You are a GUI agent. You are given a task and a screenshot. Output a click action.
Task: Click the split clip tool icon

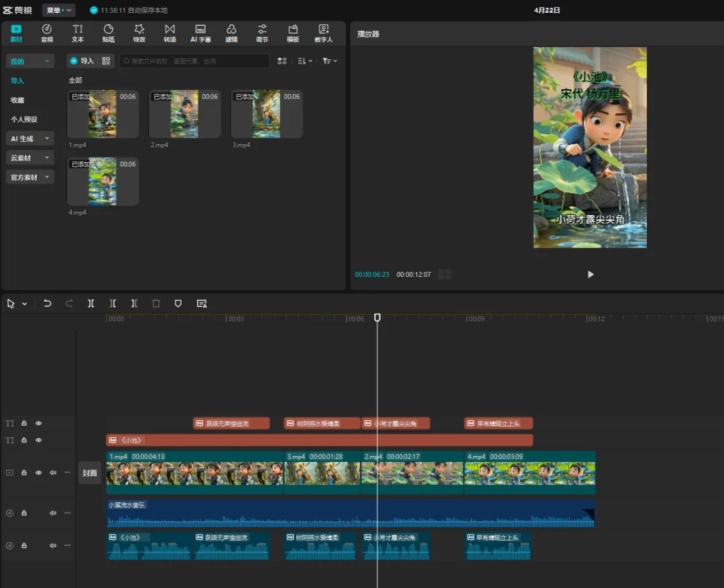pos(91,304)
